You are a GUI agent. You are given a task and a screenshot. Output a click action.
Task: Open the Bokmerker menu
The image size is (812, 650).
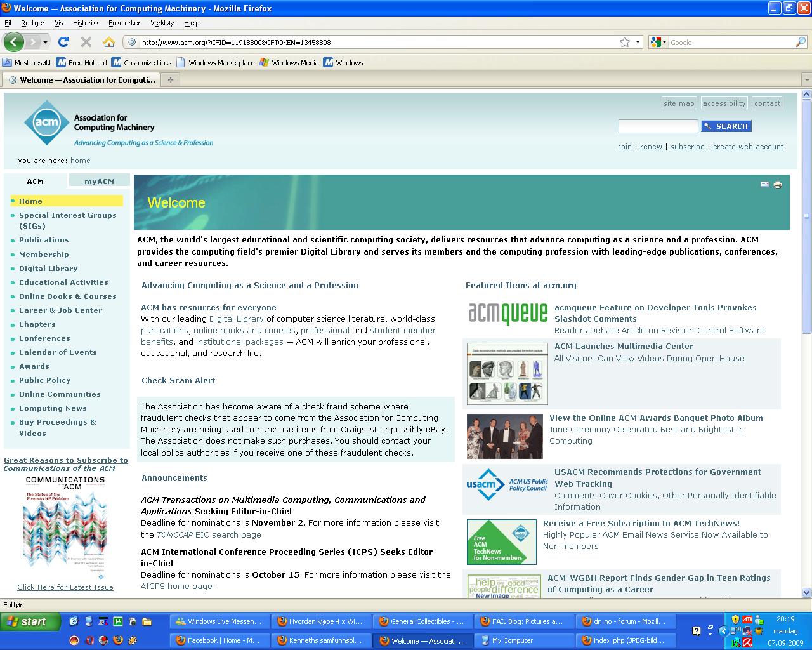[x=124, y=23]
